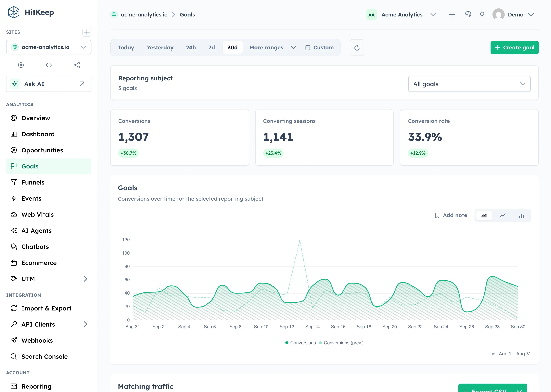Select the Today range tab
The image size is (551, 392).
tap(126, 47)
